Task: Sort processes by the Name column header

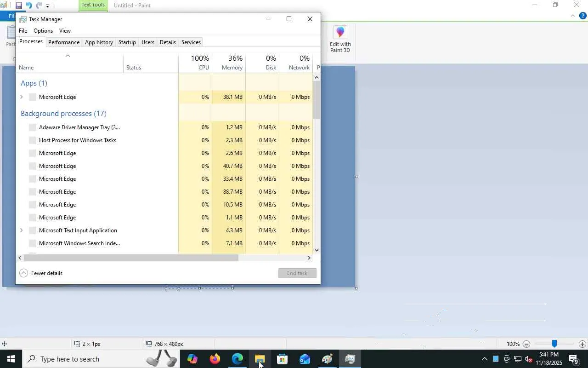Action: pyautogui.click(x=69, y=63)
